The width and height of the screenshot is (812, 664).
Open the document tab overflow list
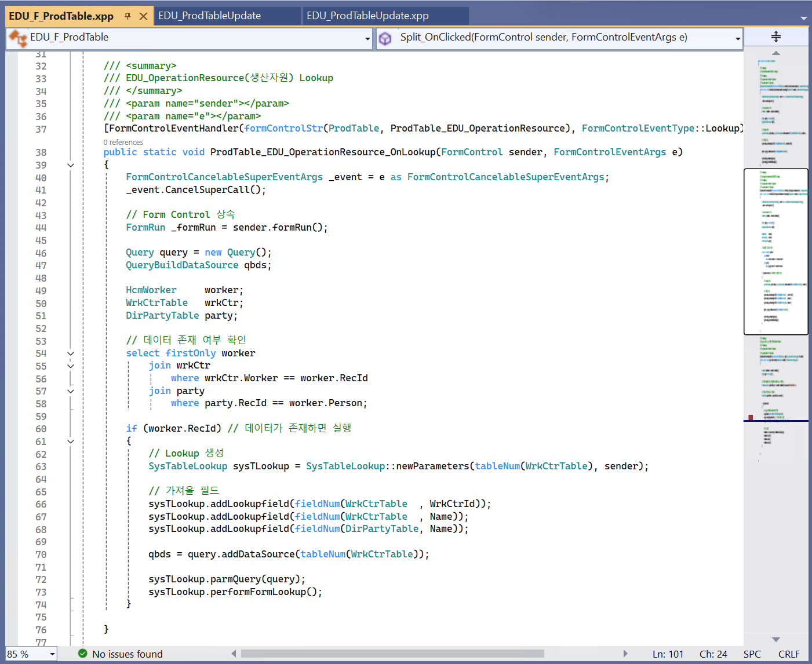point(803,18)
